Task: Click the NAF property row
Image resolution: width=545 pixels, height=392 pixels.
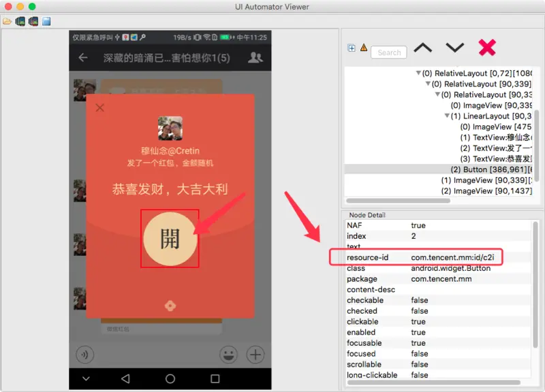Action: click(439, 225)
